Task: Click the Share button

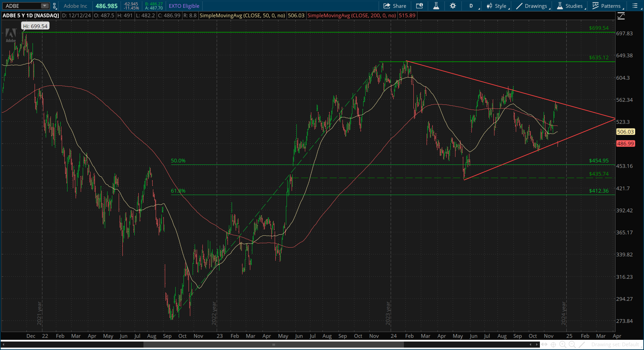Action: click(395, 6)
